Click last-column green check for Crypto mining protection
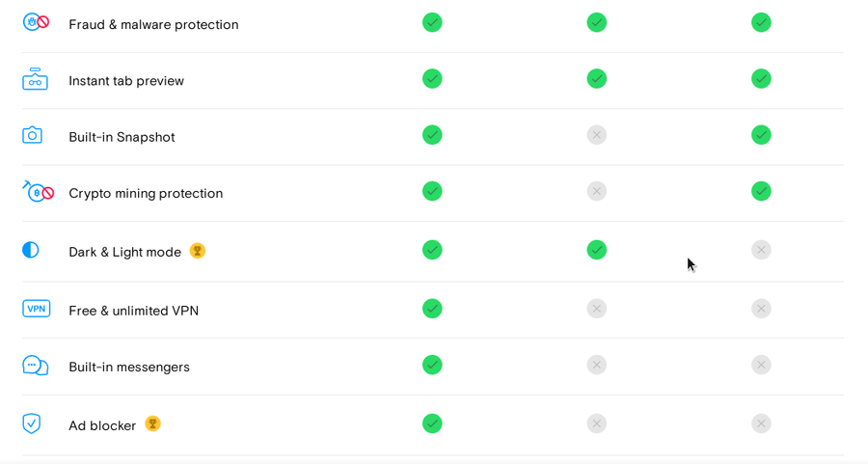The width and height of the screenshot is (868, 464). [x=761, y=191]
